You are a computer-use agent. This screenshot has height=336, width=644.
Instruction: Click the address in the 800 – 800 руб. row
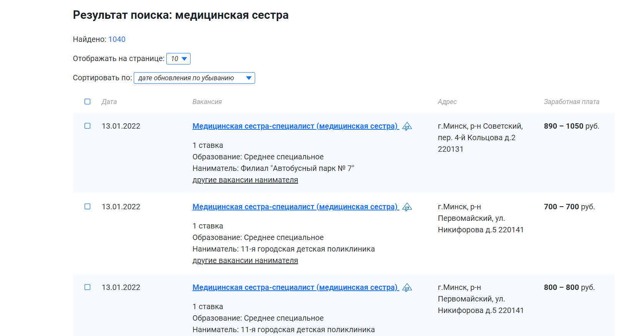pyautogui.click(x=481, y=299)
